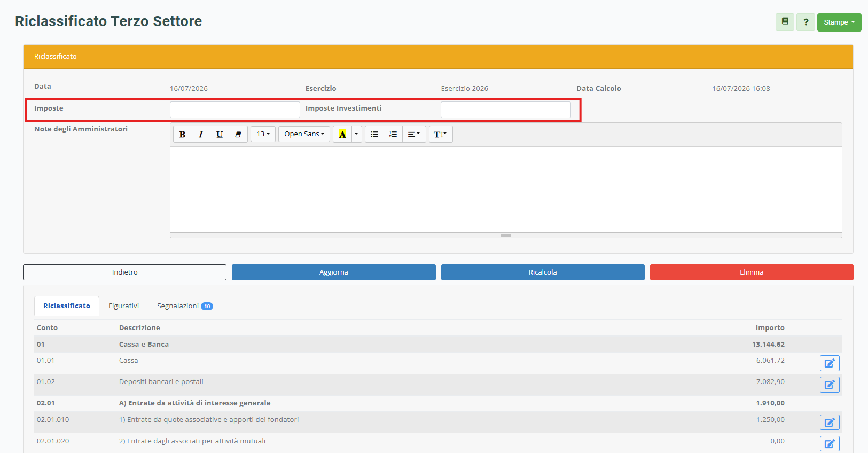Image resolution: width=868 pixels, height=453 pixels.
Task: Open the paragraph alignment dropdown
Action: pos(414,134)
